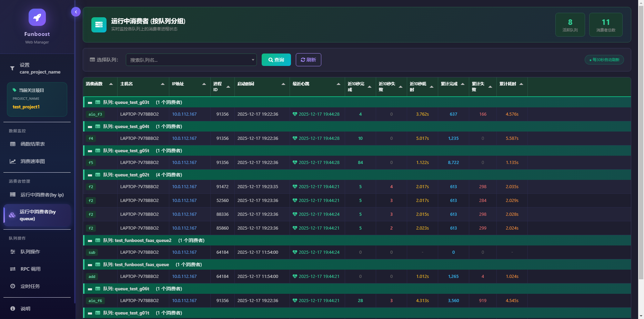Sort table by 累计耗时 column
The height and width of the screenshot is (319, 644).
(512, 87)
